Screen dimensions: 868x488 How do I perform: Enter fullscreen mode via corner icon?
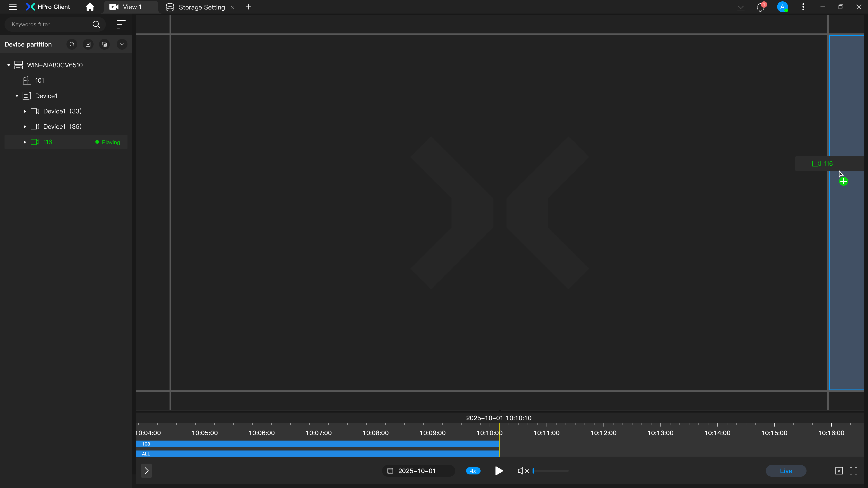pyautogui.click(x=853, y=471)
